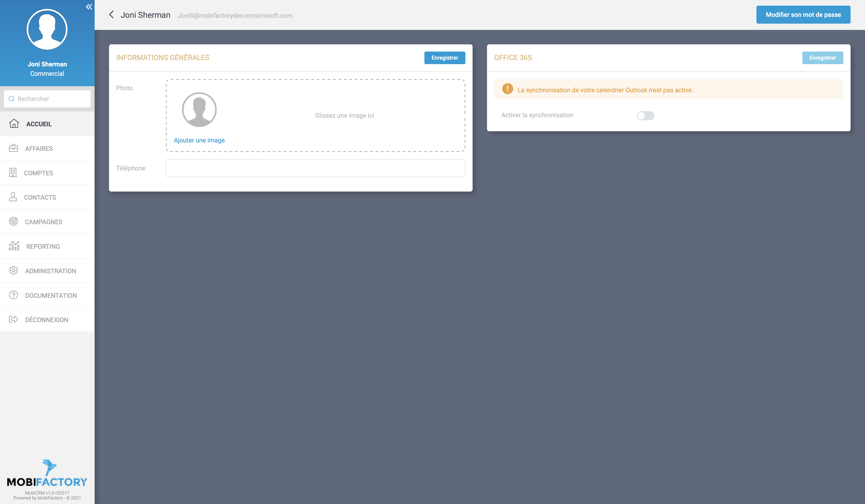
Task: Click the Affaires briefcase icon
Action: pyautogui.click(x=13, y=148)
